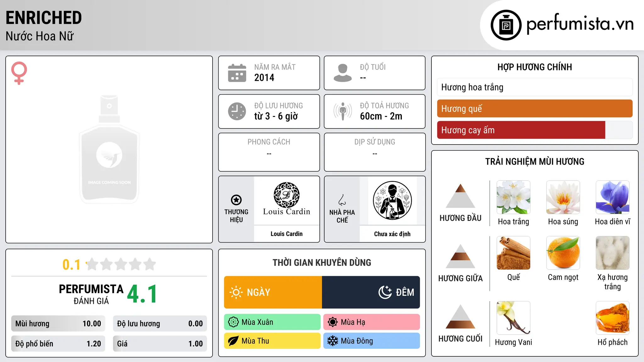Choose the Mùa Xuân season tag
This screenshot has height=362, width=644.
pyautogui.click(x=272, y=322)
